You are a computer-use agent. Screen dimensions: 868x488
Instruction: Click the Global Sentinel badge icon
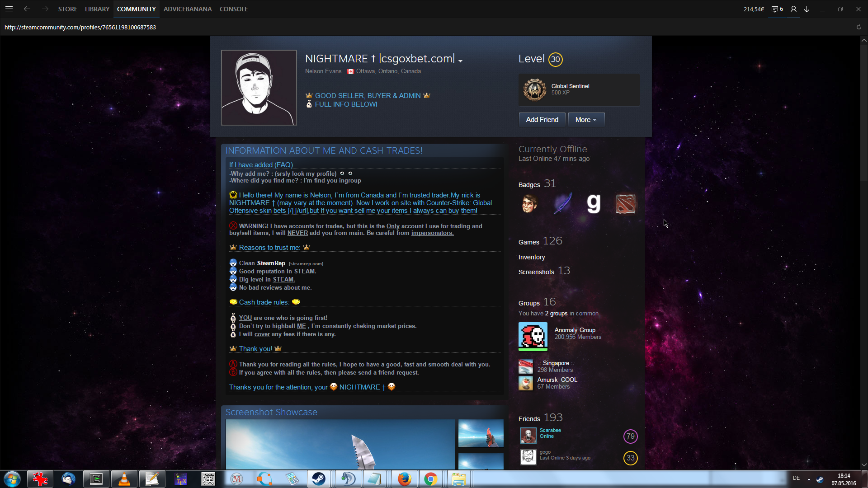pyautogui.click(x=534, y=89)
